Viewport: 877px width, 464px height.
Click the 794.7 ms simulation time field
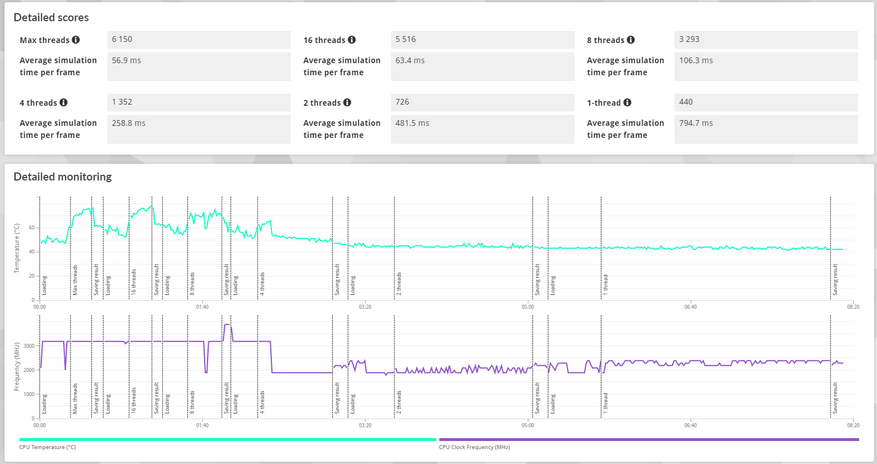(766, 129)
